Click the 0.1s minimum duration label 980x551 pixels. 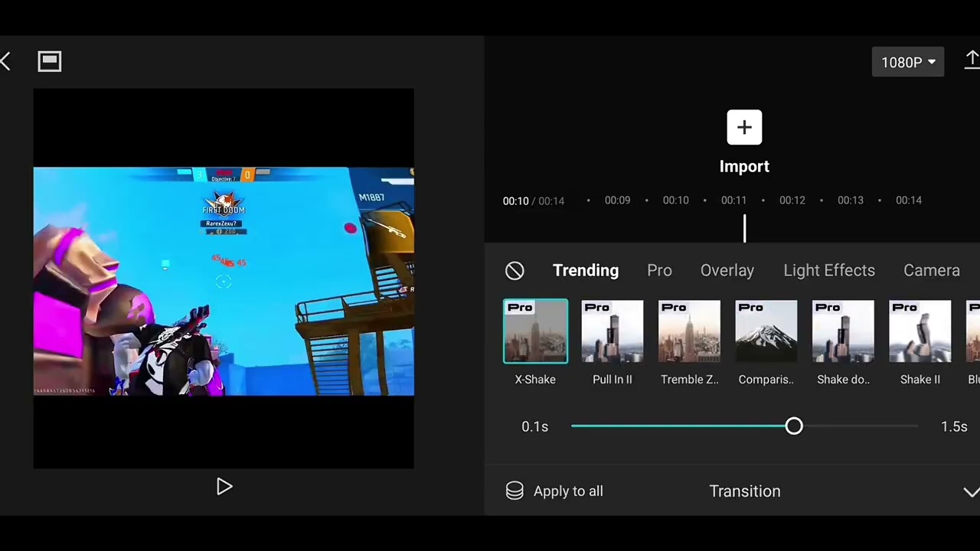coord(535,426)
